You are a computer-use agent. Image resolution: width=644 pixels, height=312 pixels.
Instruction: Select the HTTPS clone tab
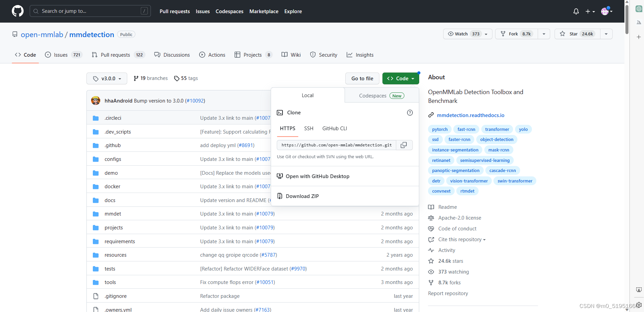[288, 129]
